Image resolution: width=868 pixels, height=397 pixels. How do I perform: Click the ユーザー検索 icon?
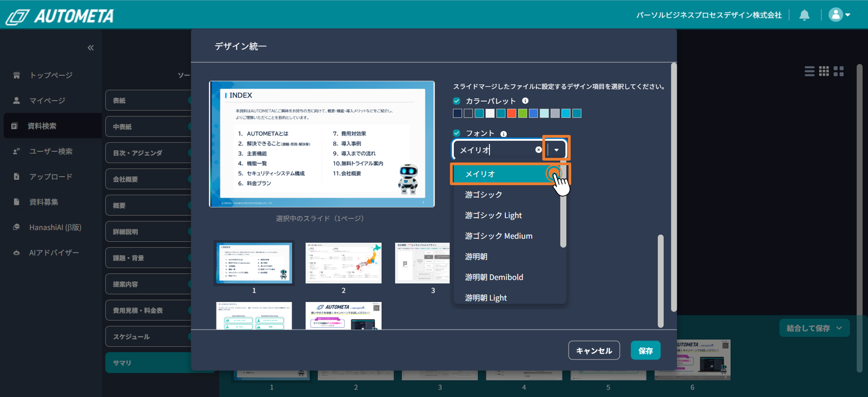coord(16,151)
